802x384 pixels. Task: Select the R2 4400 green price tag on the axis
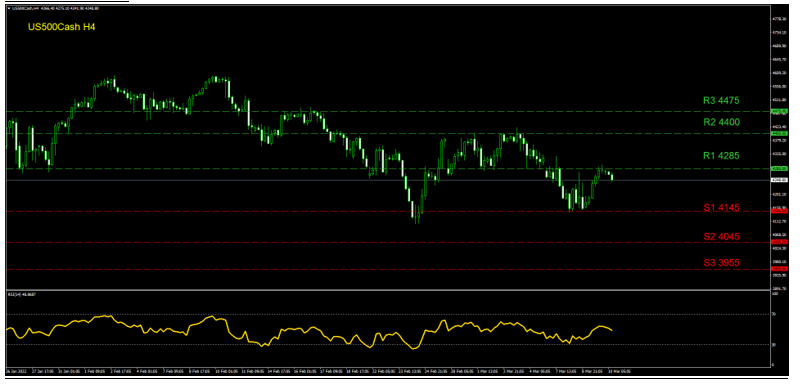tap(779, 133)
